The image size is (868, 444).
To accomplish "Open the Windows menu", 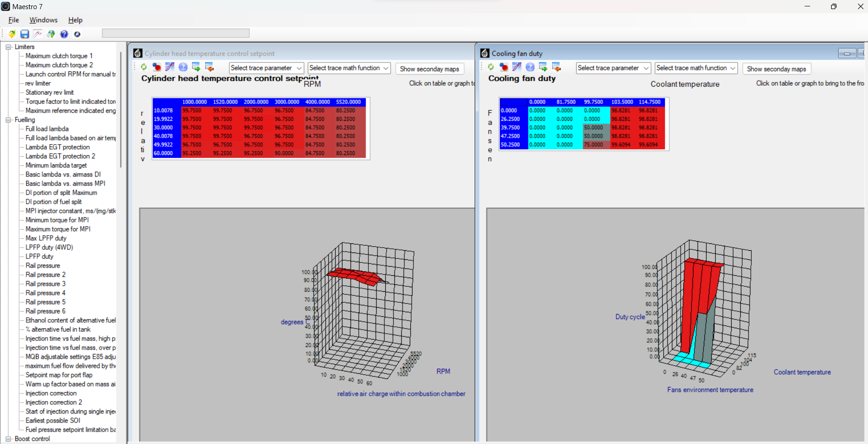I will coord(43,20).
